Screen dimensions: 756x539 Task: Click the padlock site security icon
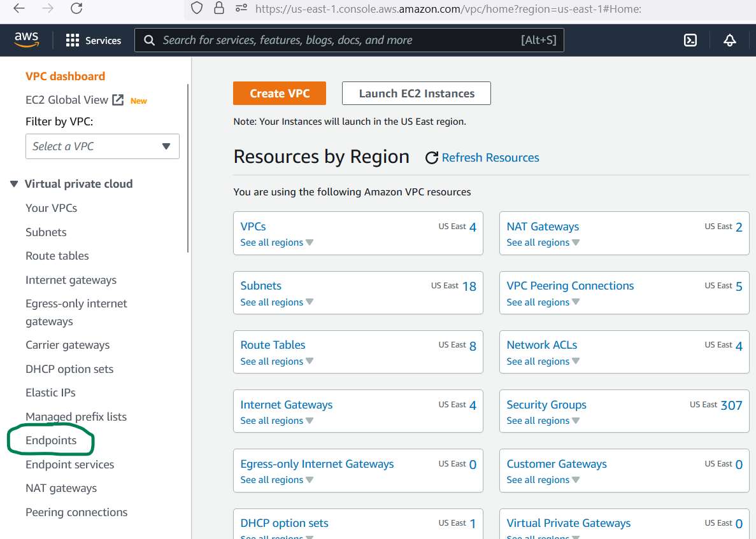pyautogui.click(x=219, y=8)
